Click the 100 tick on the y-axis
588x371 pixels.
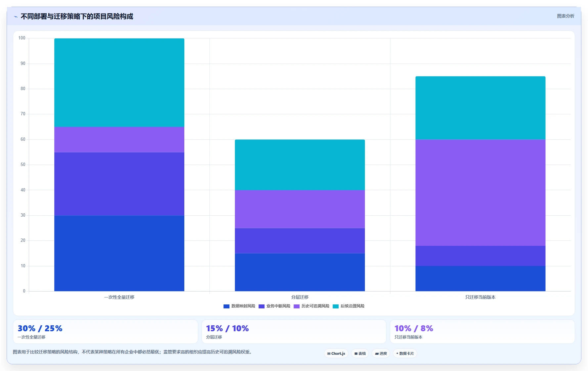(x=22, y=38)
